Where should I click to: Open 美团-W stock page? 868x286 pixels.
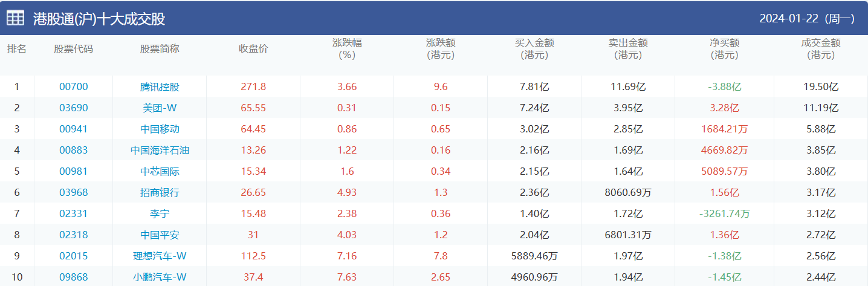point(160,108)
